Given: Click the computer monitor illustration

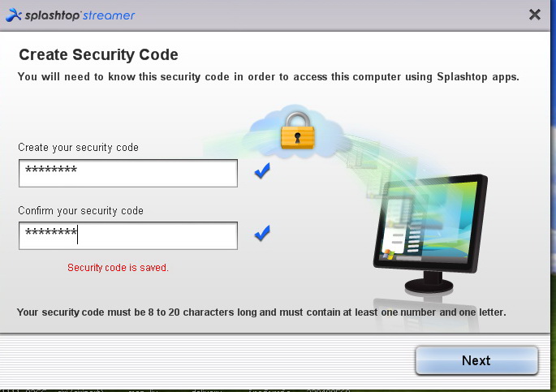Looking at the screenshot, I should click(430, 234).
